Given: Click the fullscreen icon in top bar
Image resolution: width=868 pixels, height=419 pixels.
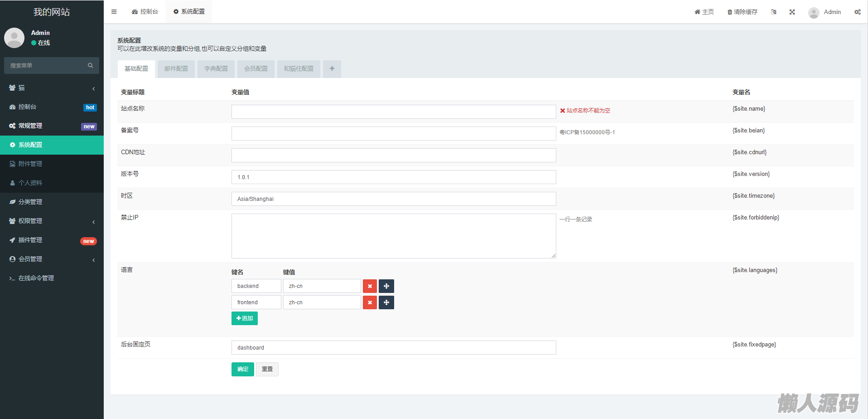Looking at the screenshot, I should point(792,12).
